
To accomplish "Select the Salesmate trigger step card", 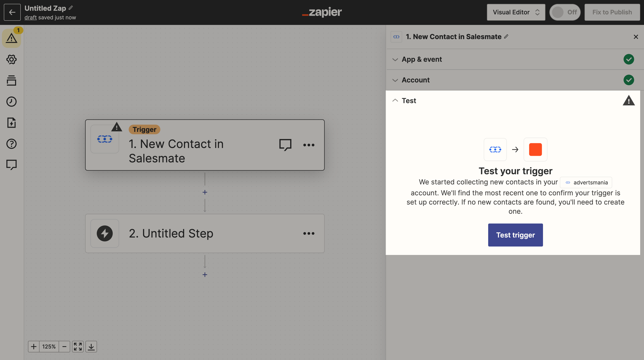I will (x=205, y=145).
